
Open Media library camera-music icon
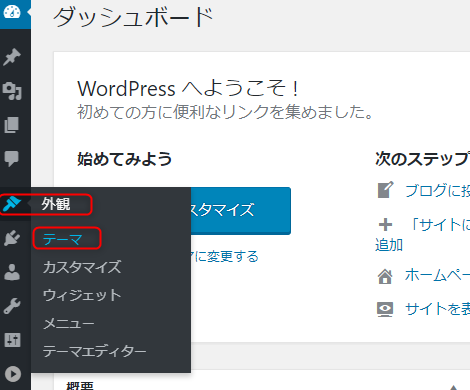click(12, 91)
